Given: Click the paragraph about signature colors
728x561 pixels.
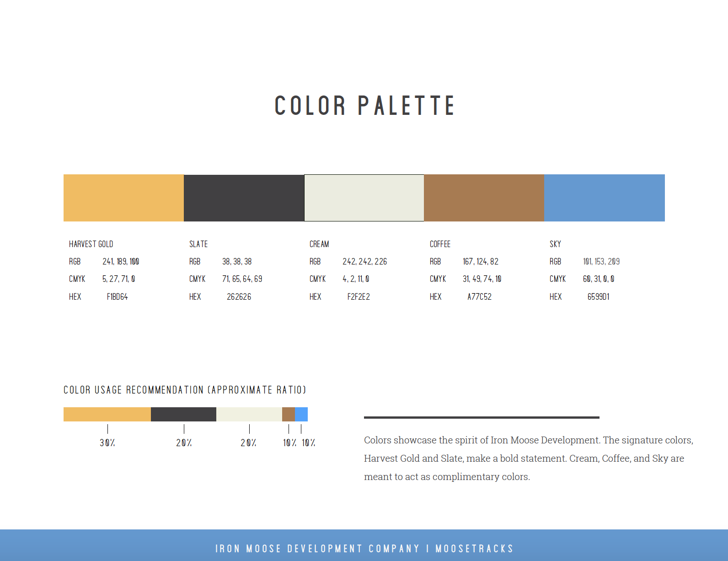Looking at the screenshot, I should [x=529, y=458].
